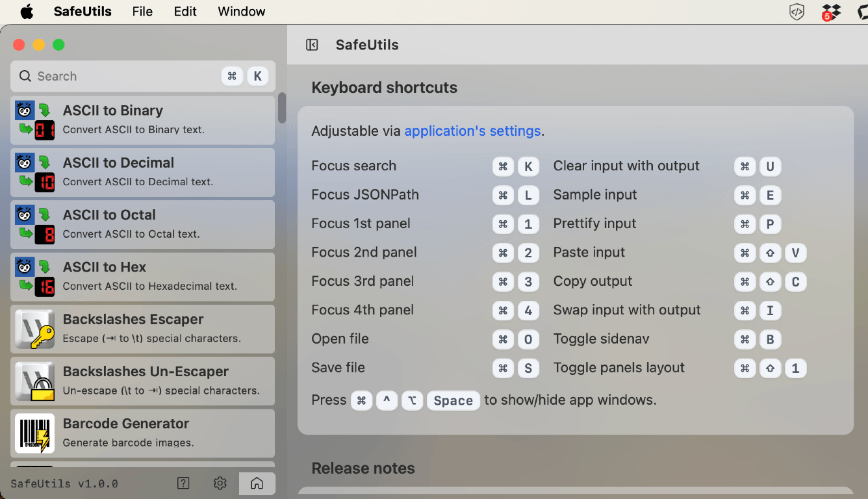This screenshot has height=499, width=868.
Task: Open the ASCII to Hex tool icon
Action: pos(35,277)
